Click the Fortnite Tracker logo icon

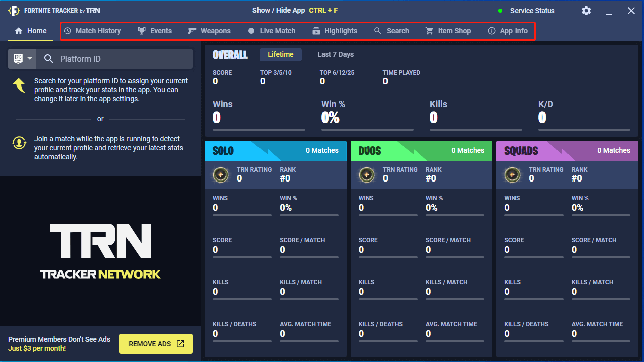coord(14,11)
